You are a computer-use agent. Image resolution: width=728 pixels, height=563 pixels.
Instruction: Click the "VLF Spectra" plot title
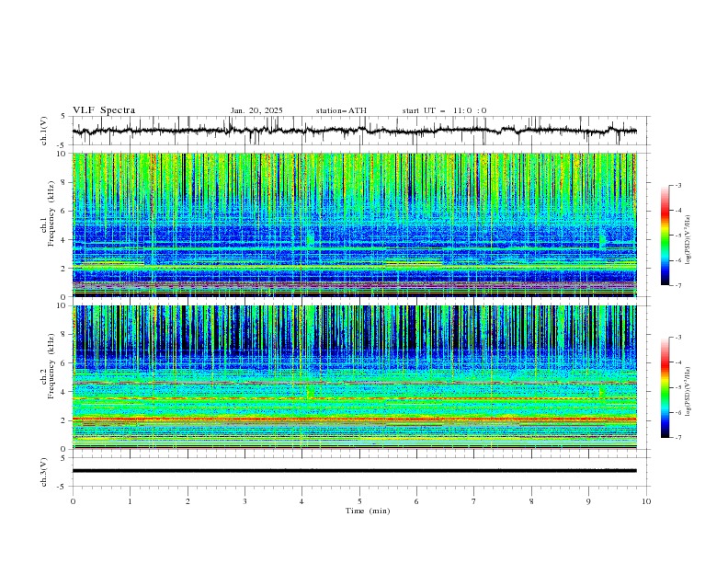tap(104, 110)
